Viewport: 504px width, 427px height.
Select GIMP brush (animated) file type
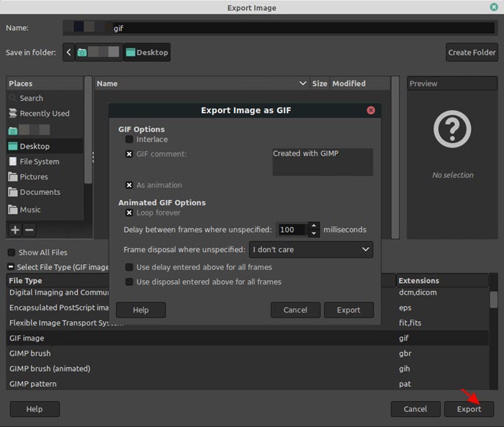248,369
